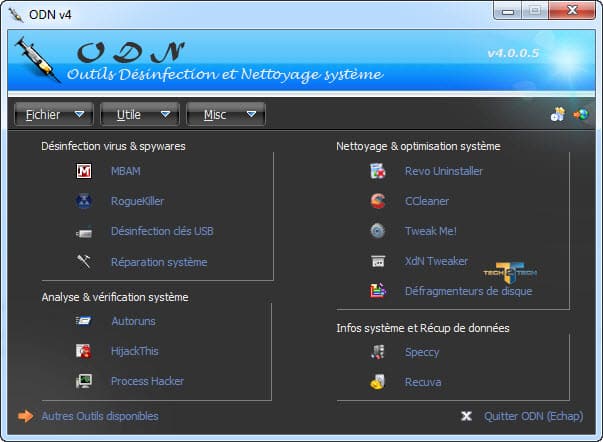Click the XdN Tweaker icon
603x442 pixels.
(x=378, y=261)
